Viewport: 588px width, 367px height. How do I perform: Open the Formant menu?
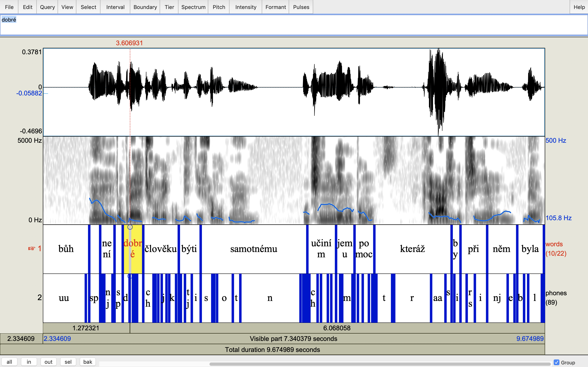275,7
